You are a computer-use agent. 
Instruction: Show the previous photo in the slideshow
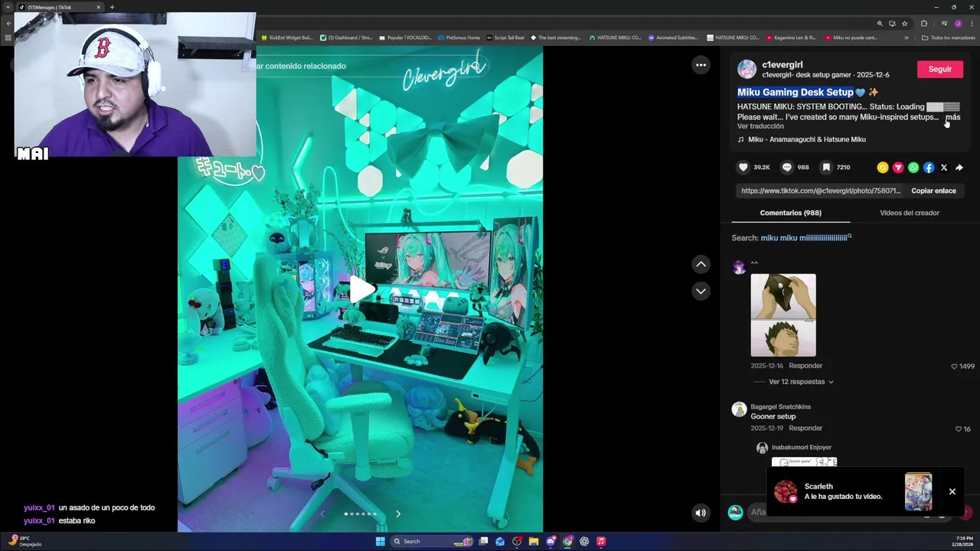(322, 514)
